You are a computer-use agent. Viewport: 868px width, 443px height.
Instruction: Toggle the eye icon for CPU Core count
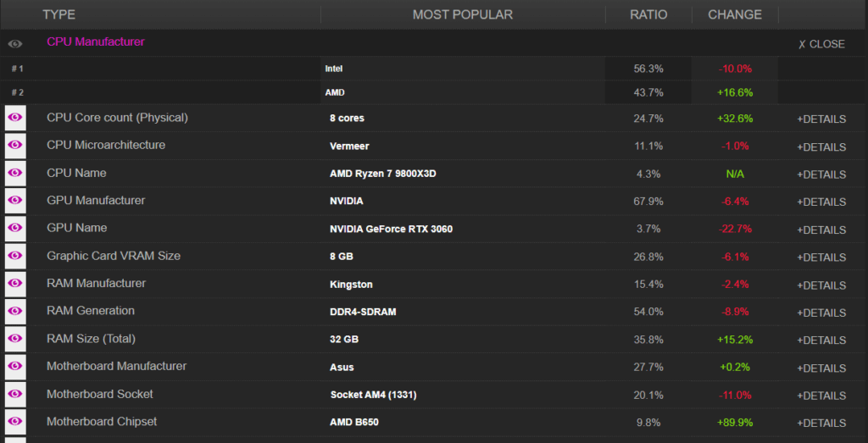(15, 118)
